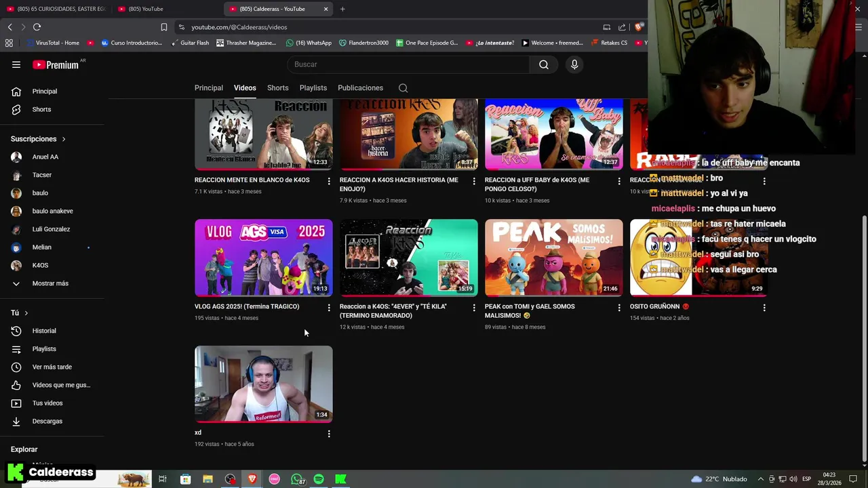Start voice search with microphone icon
868x488 pixels.
[x=574, y=64]
